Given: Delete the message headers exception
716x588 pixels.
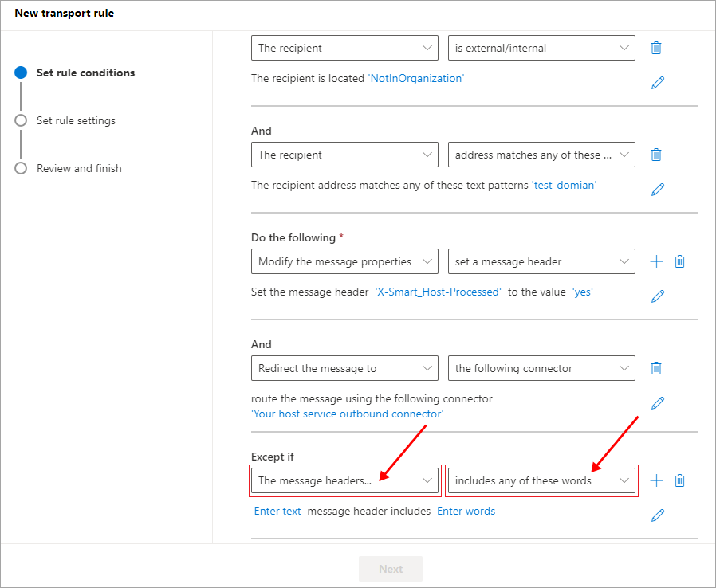Looking at the screenshot, I should click(679, 480).
